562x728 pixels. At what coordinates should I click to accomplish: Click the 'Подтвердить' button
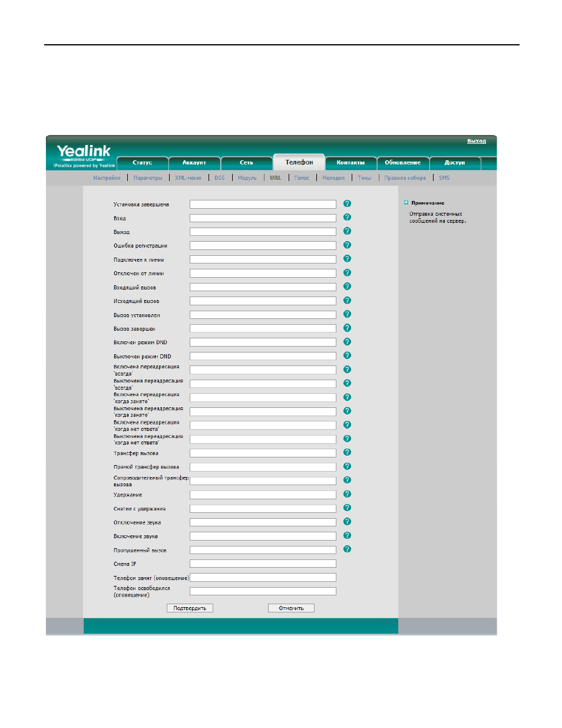190,608
